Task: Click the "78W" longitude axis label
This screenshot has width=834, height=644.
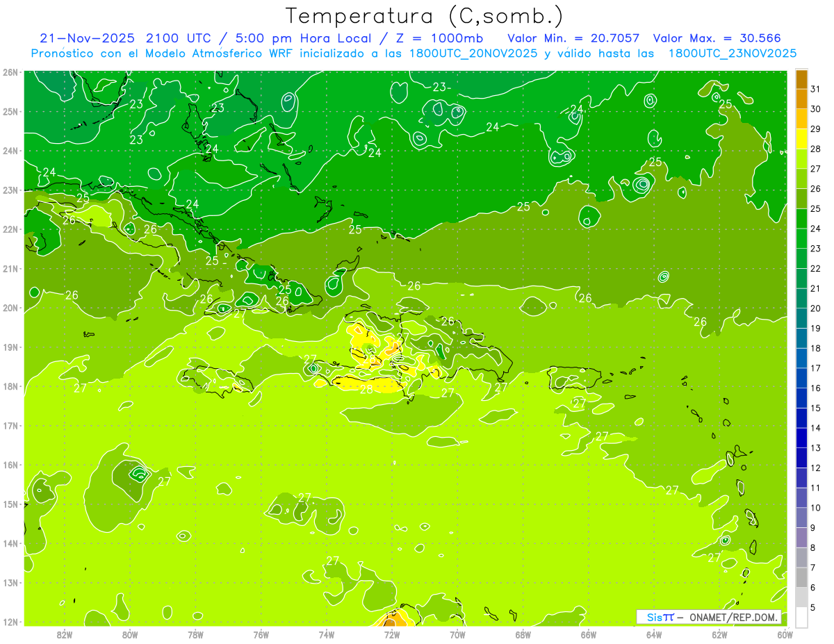Action: (195, 634)
